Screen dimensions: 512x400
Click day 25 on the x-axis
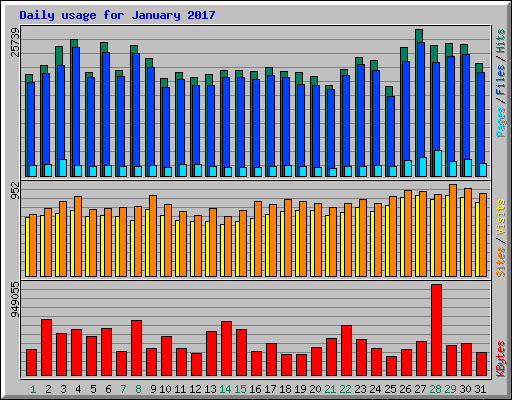coord(390,389)
